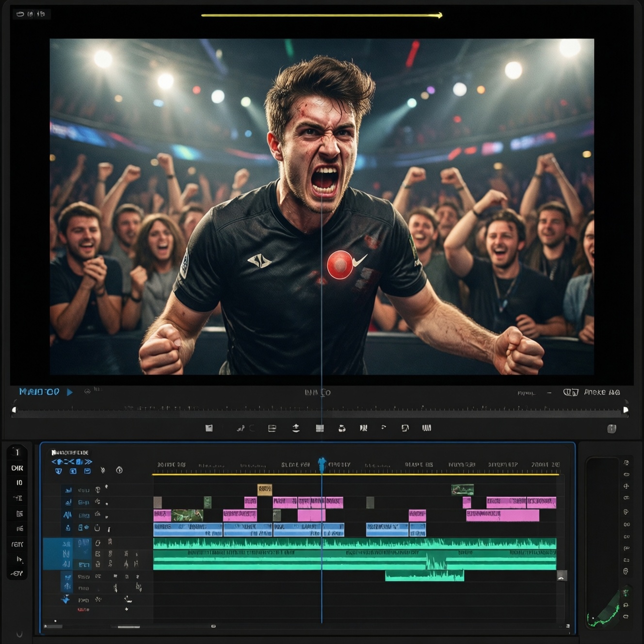Toggle the first of three blue timeline header icons
The width and height of the screenshot is (644, 644).
[x=59, y=471]
